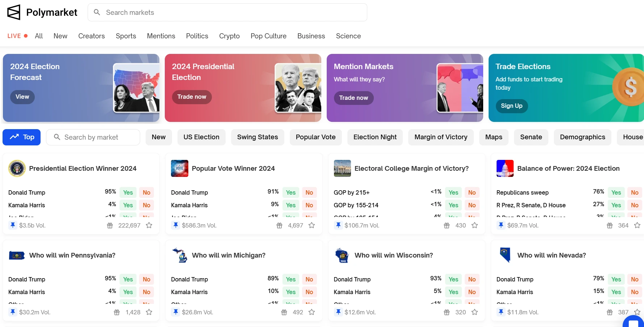
Task: Bookmark Presidential Election Winner 2024 with star
Action: click(149, 225)
